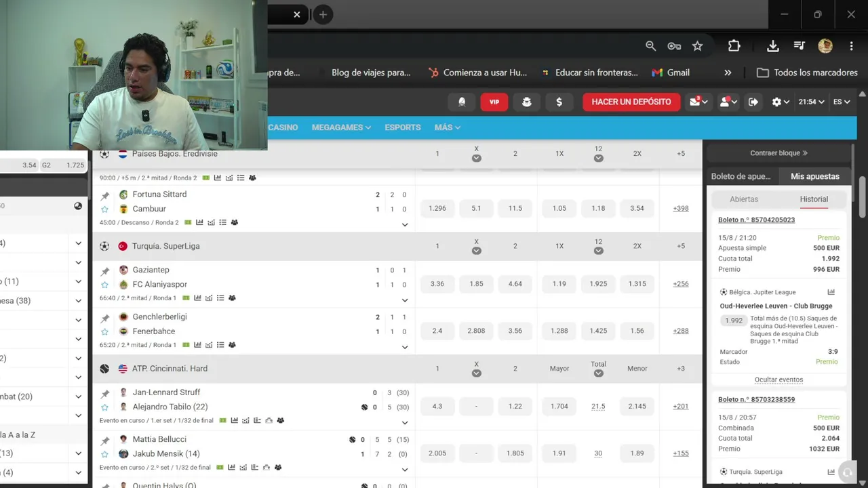Screen dimensions: 868x488
Task: Open +5 extra columns in Turquía SuperLiga header
Action: [x=681, y=246]
